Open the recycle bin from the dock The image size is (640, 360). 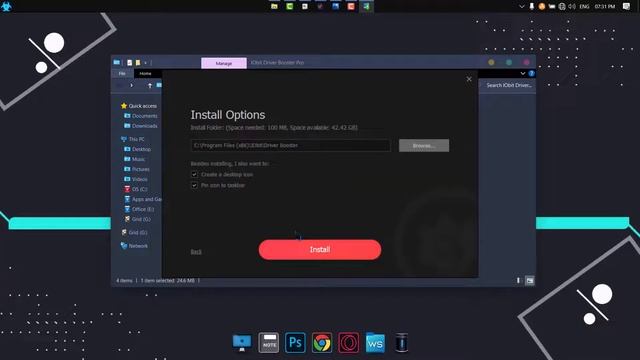(401, 342)
